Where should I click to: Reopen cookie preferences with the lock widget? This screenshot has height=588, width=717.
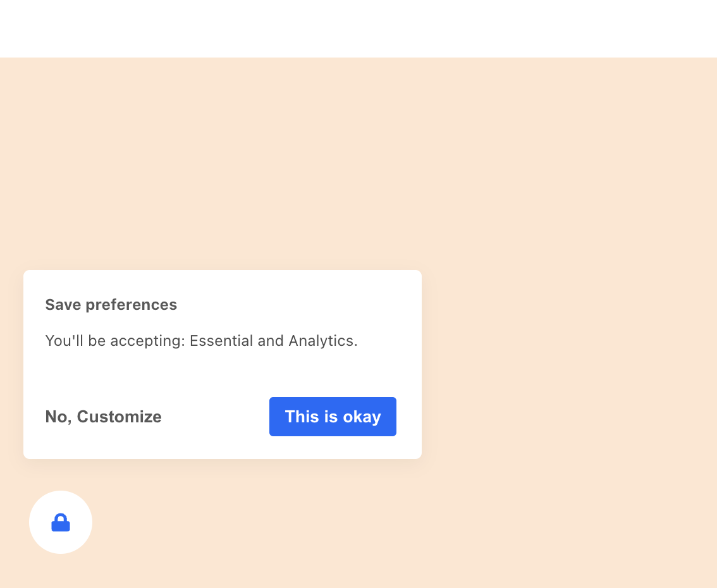click(61, 522)
